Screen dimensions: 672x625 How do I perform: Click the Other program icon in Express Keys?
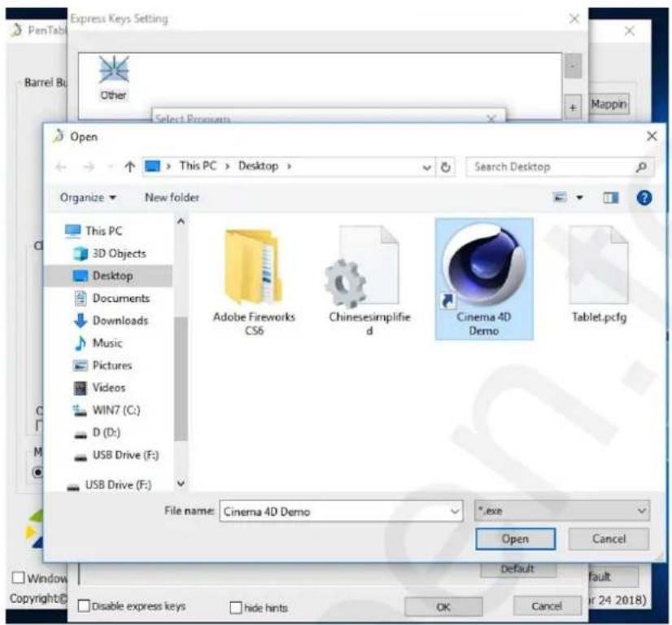pos(114,78)
